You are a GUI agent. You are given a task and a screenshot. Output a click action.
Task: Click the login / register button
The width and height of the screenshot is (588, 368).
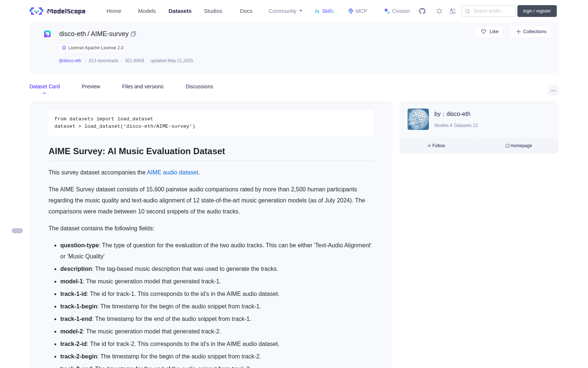[537, 11]
